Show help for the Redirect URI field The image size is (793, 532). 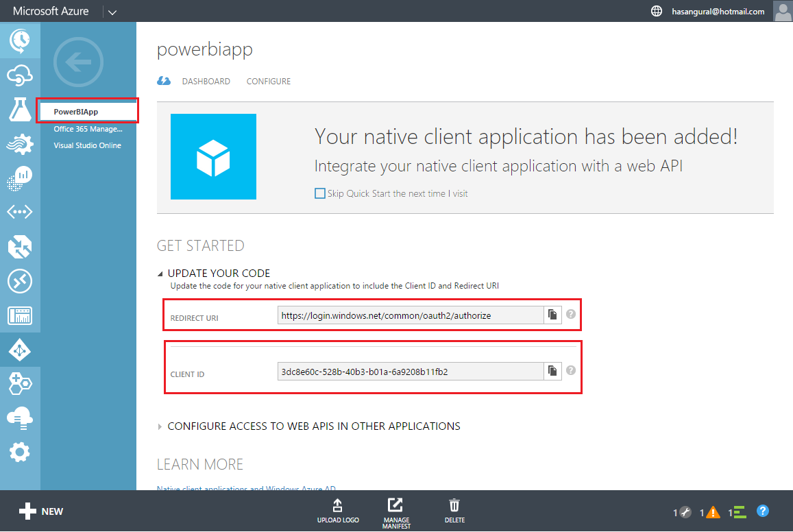pos(570,314)
